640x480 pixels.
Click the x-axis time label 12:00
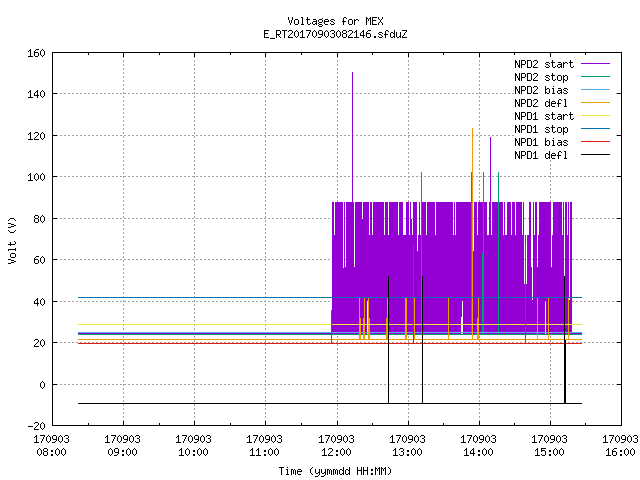tap(336, 452)
